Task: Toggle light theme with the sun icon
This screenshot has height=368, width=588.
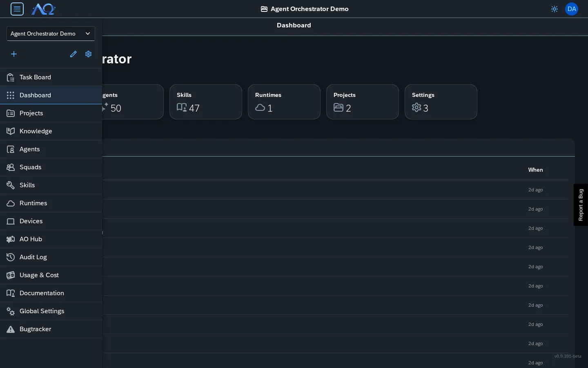Action: 555,9
